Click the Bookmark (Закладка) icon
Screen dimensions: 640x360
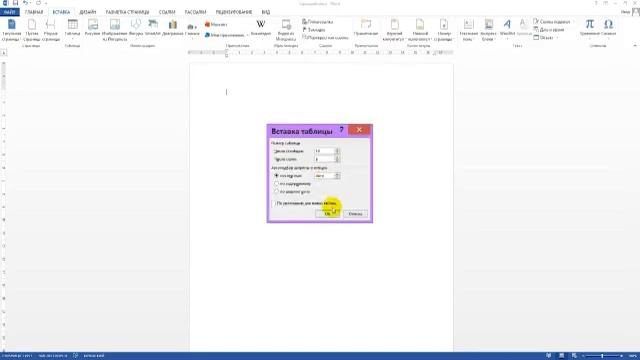304,29
